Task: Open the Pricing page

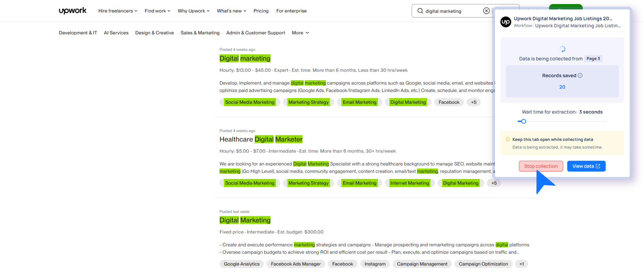Action: [x=261, y=11]
